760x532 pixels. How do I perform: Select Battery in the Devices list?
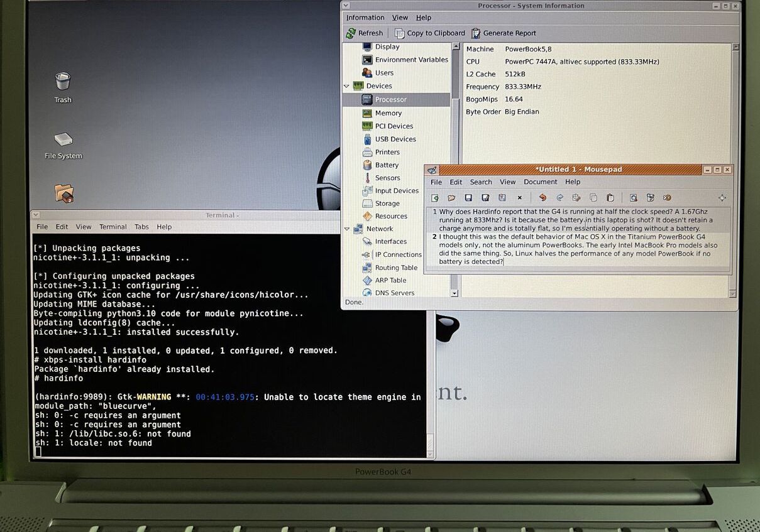tap(387, 165)
